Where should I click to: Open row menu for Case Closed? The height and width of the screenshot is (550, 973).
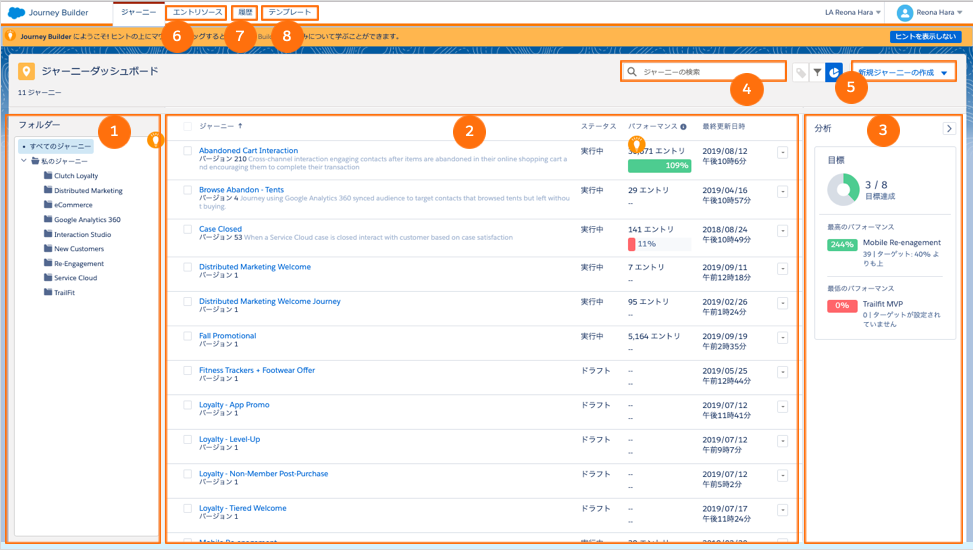782,231
